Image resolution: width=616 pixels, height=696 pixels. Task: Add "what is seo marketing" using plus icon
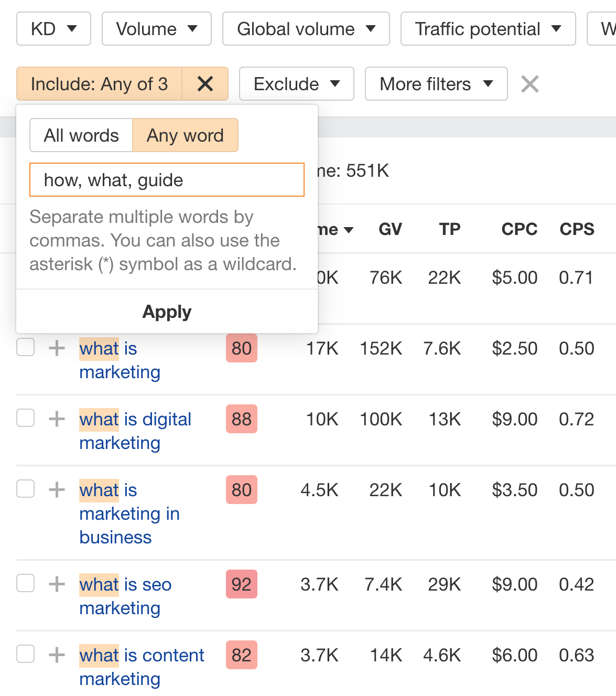click(56, 584)
